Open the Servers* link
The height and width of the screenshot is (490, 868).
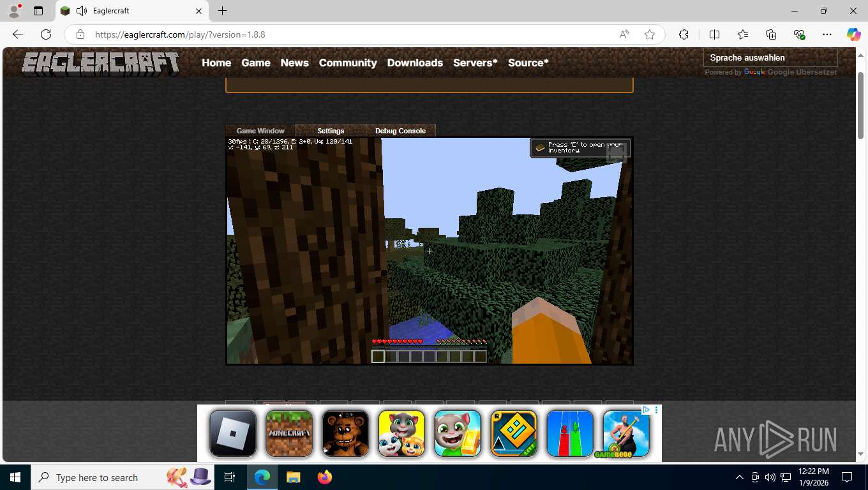pos(475,63)
